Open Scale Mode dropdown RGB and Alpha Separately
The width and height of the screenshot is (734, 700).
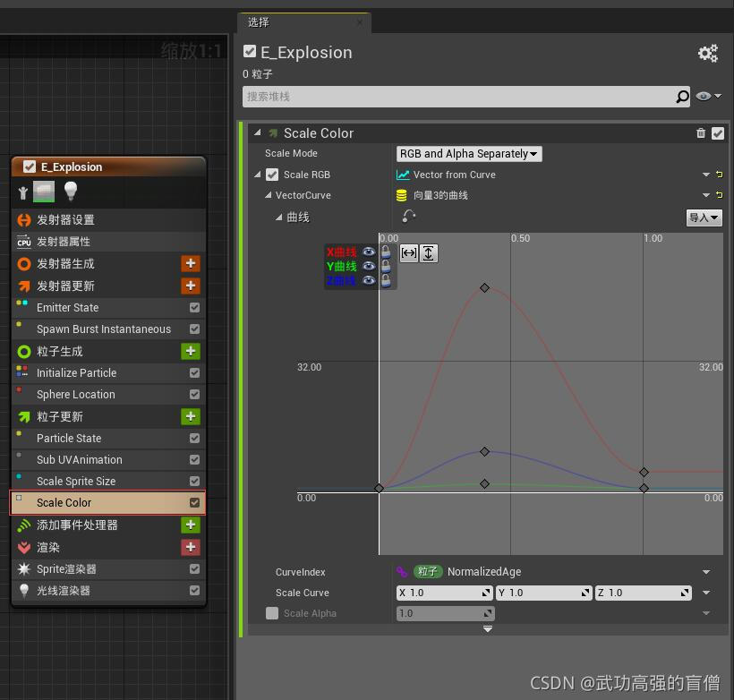pos(469,154)
